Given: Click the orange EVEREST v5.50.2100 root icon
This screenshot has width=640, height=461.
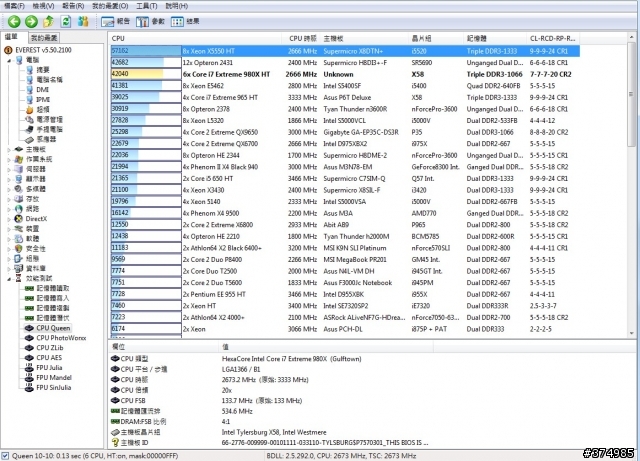Looking at the screenshot, I should 8,50.
